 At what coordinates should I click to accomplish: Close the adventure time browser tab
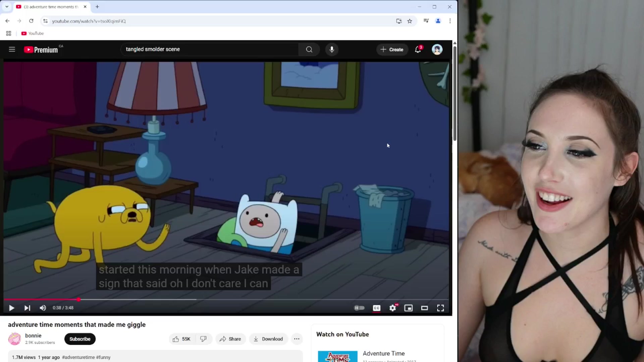(x=85, y=7)
